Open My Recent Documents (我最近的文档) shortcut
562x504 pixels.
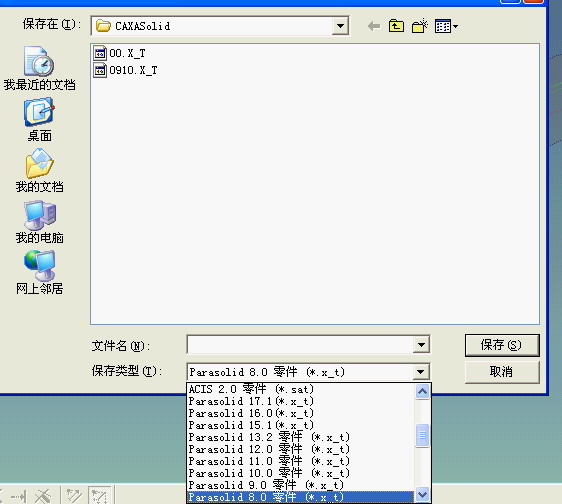coord(39,68)
